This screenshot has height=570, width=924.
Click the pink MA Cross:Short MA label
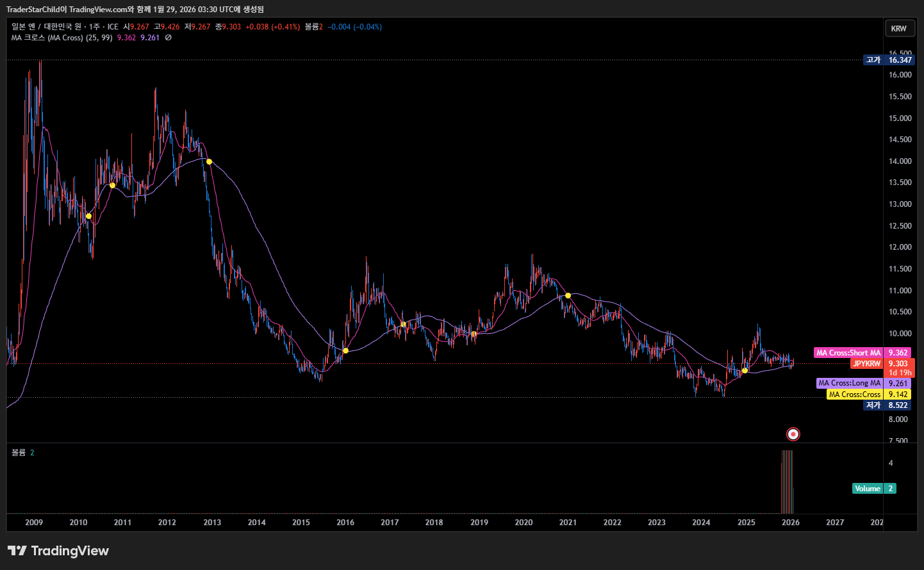pos(848,353)
